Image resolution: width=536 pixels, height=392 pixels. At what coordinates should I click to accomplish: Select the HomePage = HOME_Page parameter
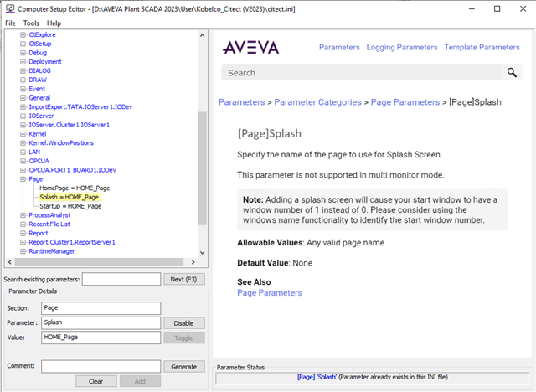[x=75, y=188]
